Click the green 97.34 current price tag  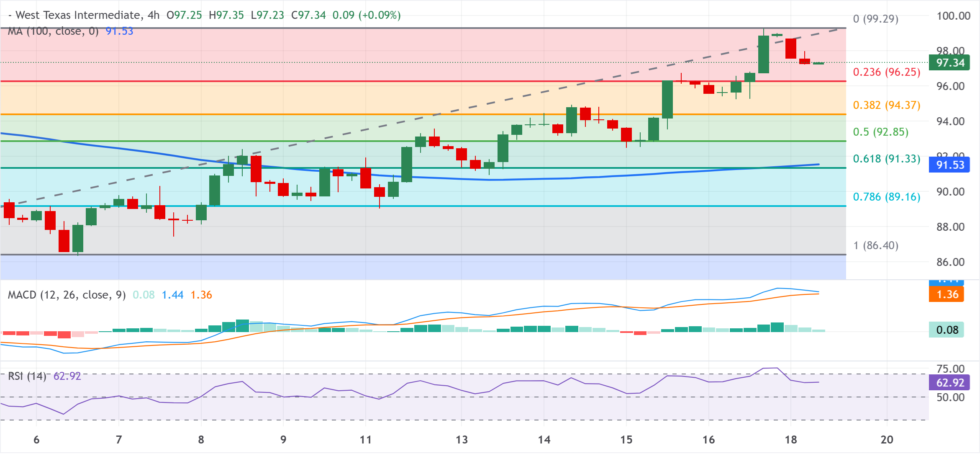point(949,63)
